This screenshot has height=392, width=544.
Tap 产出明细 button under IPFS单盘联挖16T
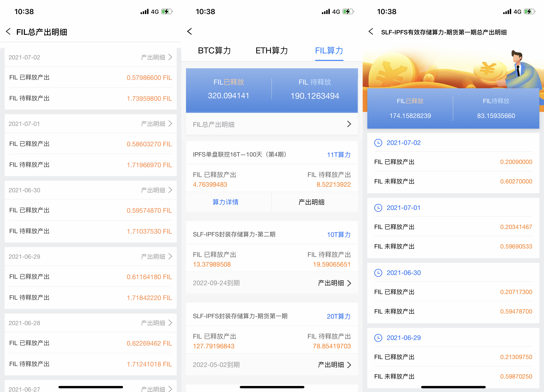[311, 202]
